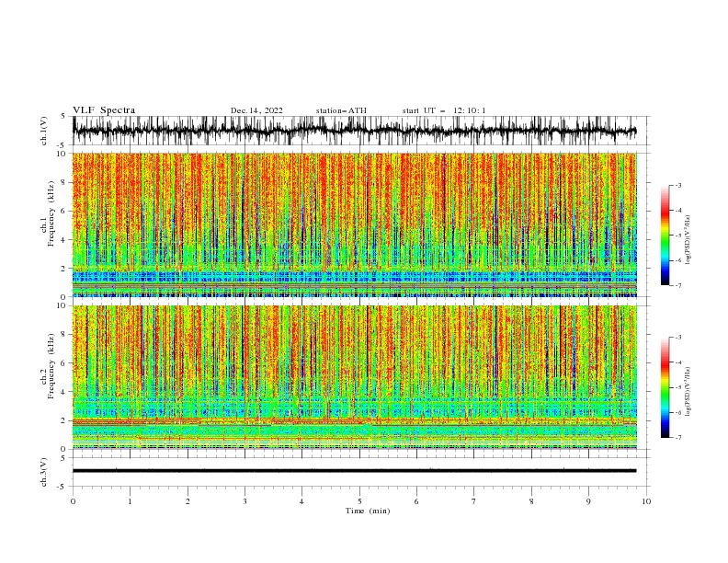Viewport: 728px width, 563px height.
Task: Click time axis tick label "8"
Action: pyautogui.click(x=531, y=501)
